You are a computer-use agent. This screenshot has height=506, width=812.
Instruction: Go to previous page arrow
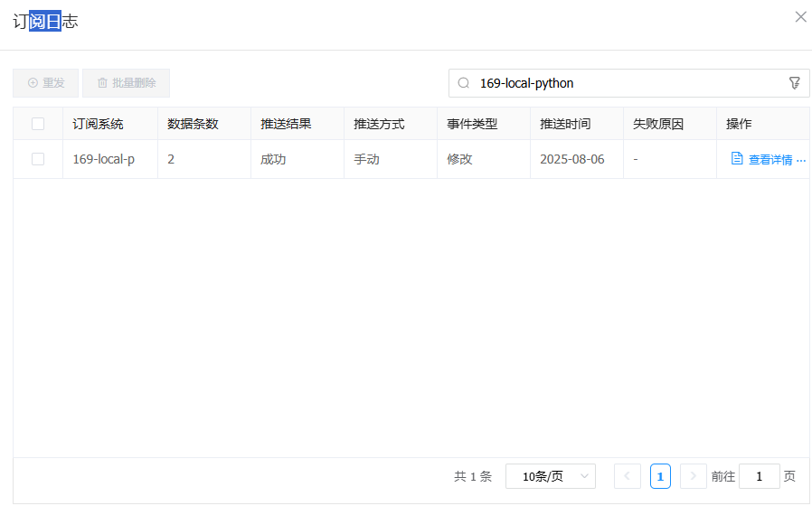(628, 476)
